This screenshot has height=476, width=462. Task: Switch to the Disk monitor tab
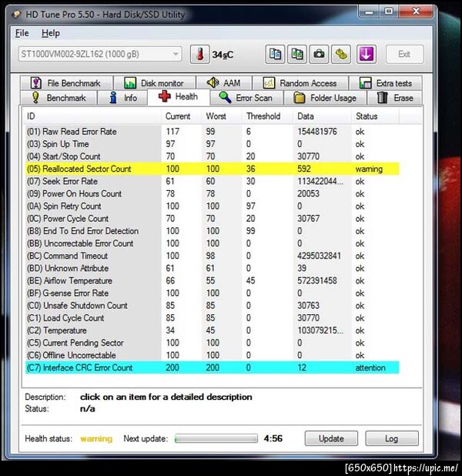(x=155, y=83)
